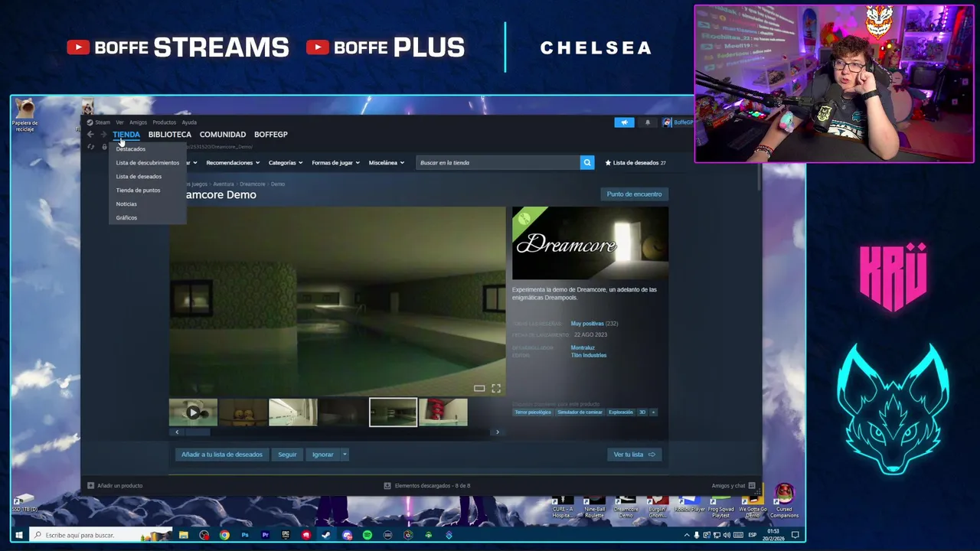The height and width of the screenshot is (551, 980).
Task: Open Steam notifications bell
Action: click(648, 122)
